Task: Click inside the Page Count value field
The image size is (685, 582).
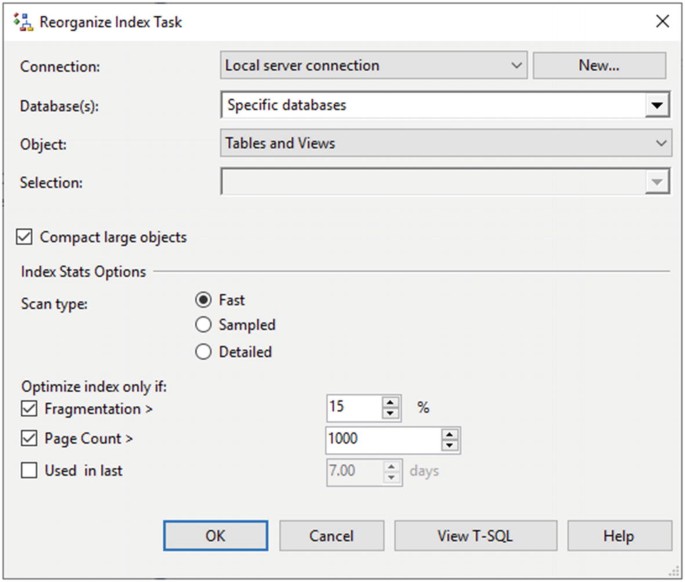Action: click(382, 439)
